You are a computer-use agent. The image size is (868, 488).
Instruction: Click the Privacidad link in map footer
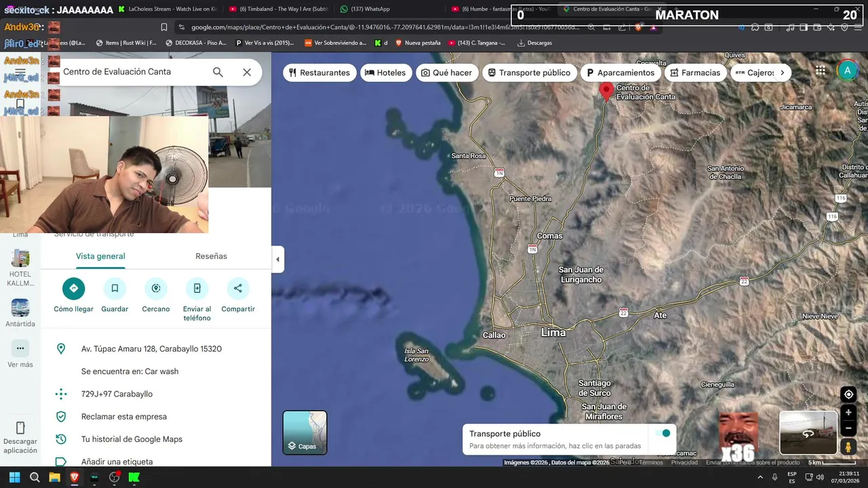point(684,462)
